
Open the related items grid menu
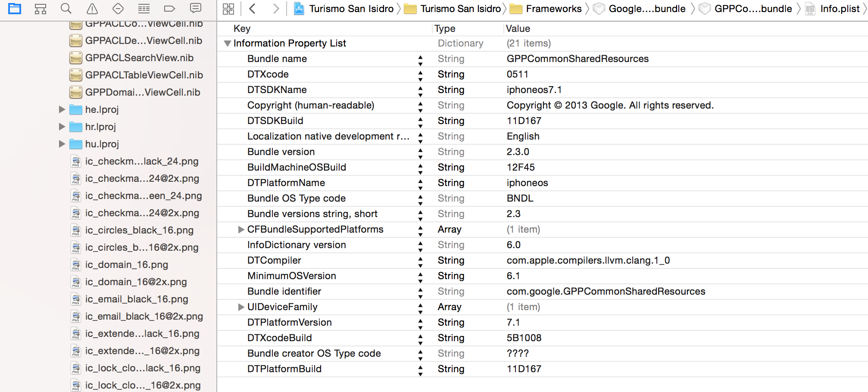coord(228,9)
